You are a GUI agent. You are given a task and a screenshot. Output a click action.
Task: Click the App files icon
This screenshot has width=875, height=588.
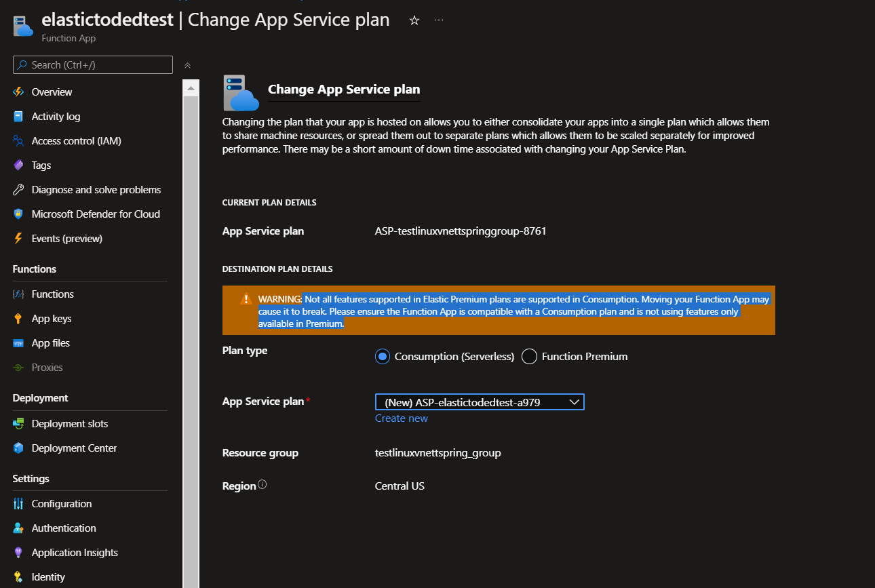(18, 343)
